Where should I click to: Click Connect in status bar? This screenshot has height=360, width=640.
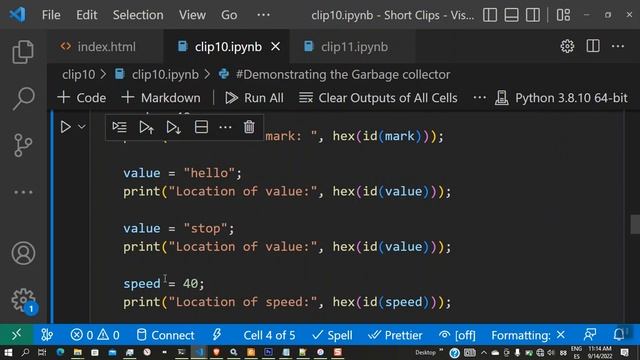[165, 335]
